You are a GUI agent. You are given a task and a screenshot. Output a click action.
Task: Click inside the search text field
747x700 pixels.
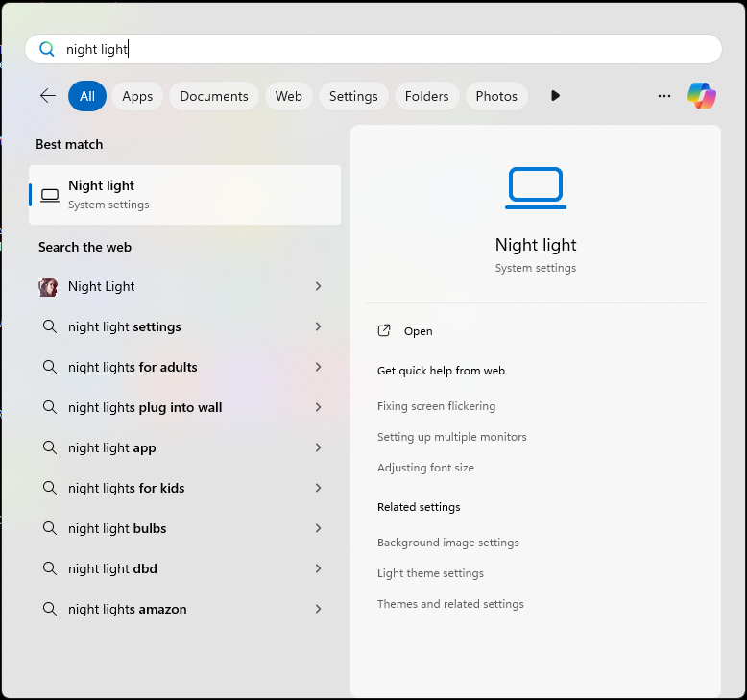point(384,49)
